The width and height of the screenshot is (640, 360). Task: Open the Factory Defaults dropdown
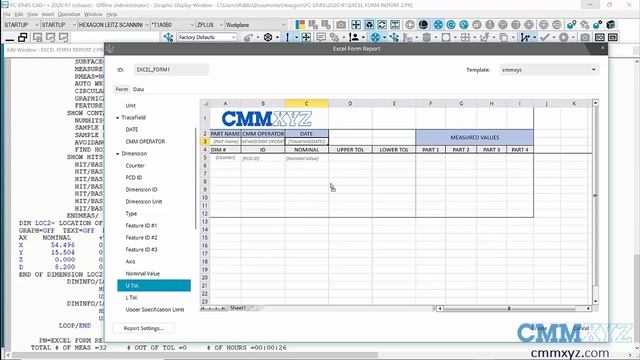point(233,38)
